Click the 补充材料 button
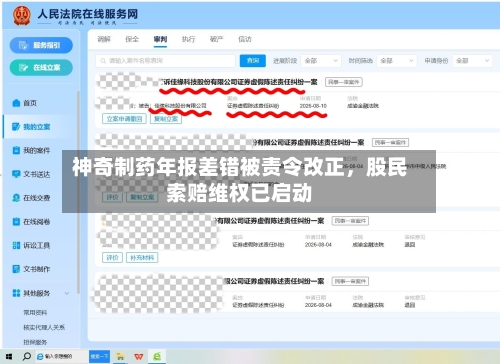This screenshot has width=500, height=364. [x=142, y=258]
